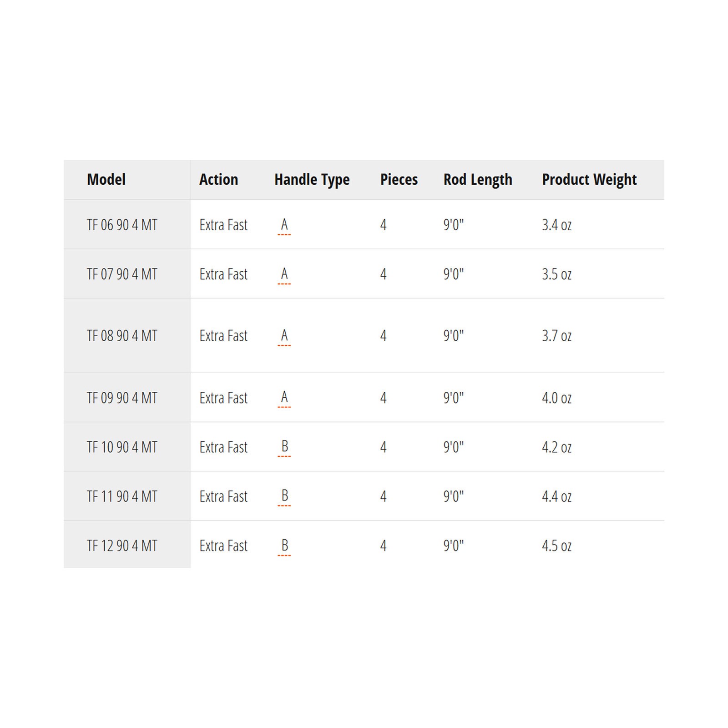This screenshot has height=728, width=728.
Task: Click the Rod Length column header
Action: point(478,180)
